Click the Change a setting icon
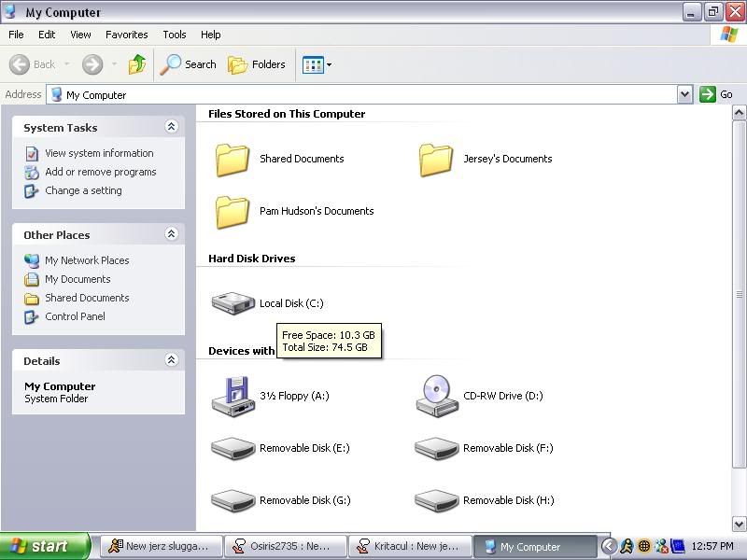 click(x=32, y=190)
